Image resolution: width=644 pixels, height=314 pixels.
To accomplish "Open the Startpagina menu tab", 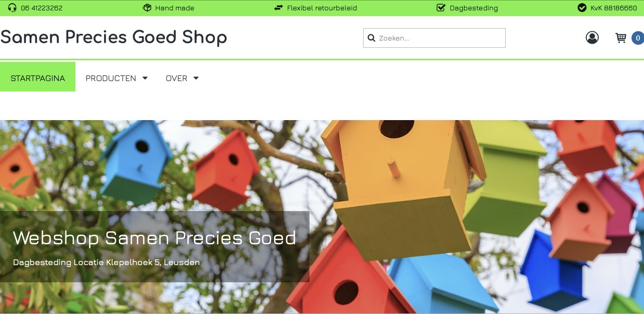I will [x=37, y=77].
